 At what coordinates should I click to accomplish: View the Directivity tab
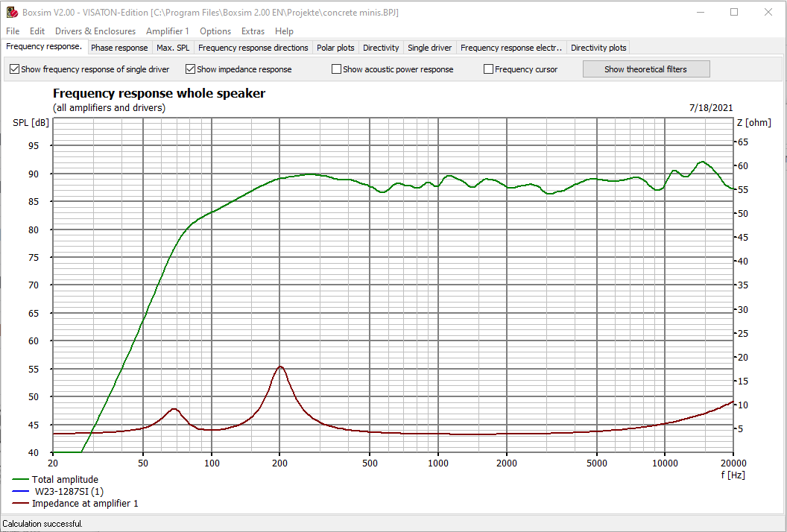(x=381, y=47)
